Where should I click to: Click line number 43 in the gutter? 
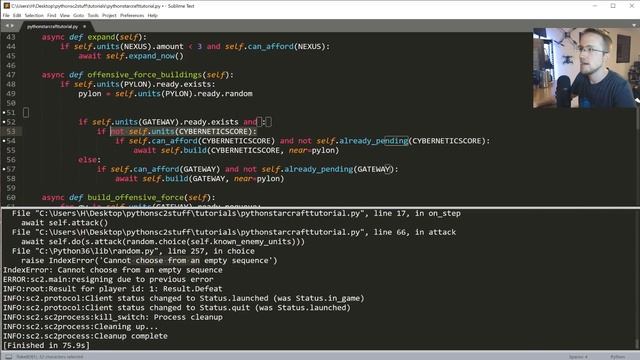click(x=11, y=37)
